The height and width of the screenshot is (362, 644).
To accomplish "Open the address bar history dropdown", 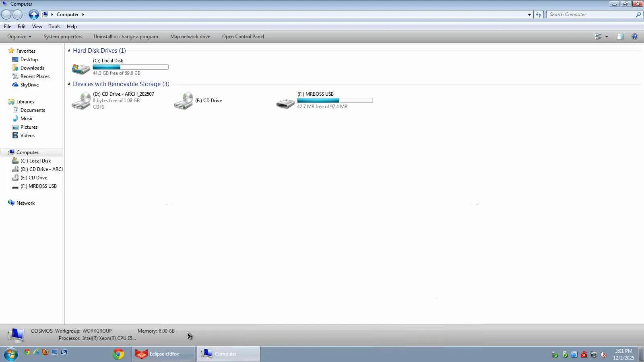I will click(529, 14).
